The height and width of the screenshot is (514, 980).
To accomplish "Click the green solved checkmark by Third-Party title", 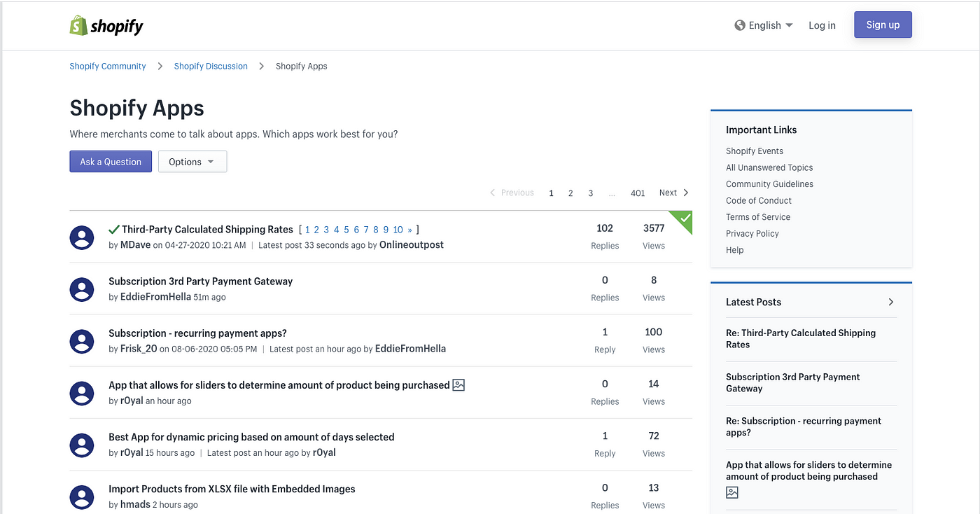I will [x=114, y=229].
